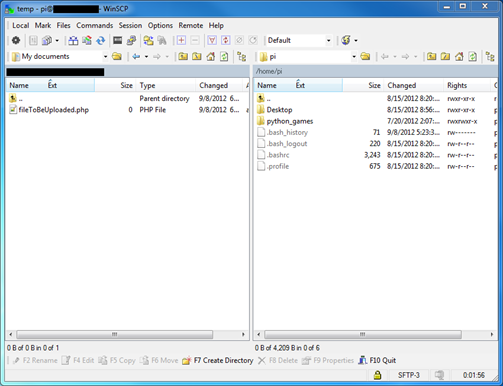Refresh the local panel
Screen dimensions: 503x386
pos(224,56)
